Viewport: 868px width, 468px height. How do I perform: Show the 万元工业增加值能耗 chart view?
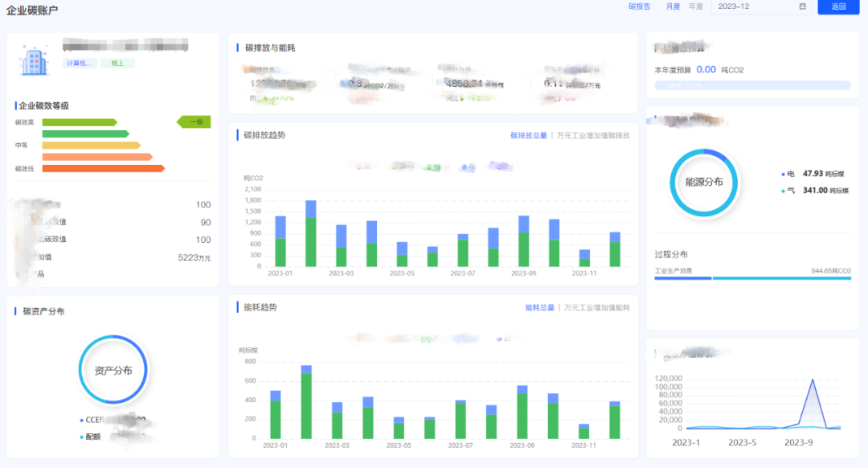pos(596,307)
